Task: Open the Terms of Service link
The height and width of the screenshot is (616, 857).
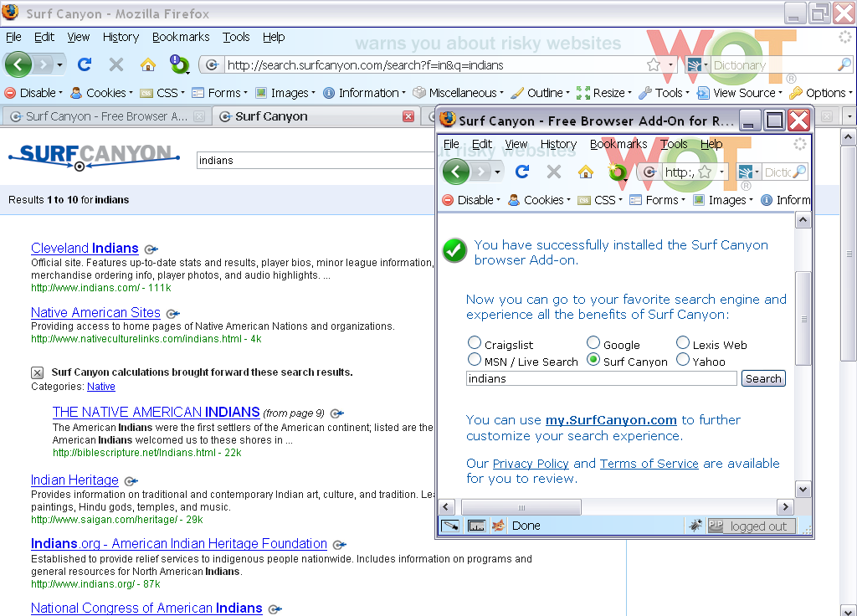Action: [x=649, y=464]
